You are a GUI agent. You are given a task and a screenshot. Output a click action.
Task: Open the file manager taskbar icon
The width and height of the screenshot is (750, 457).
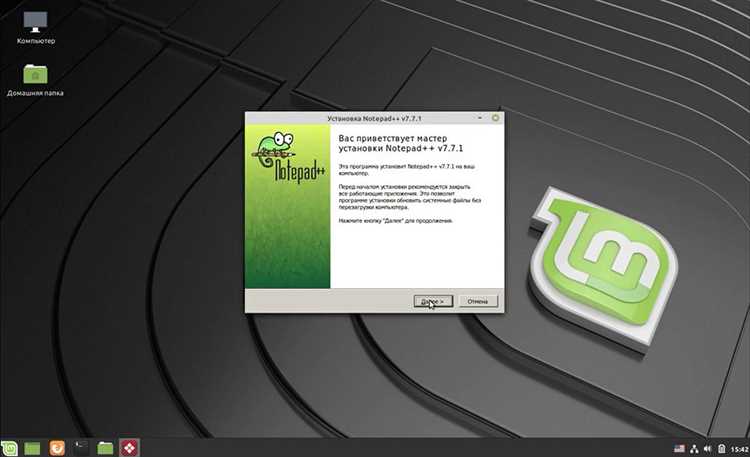[x=105, y=448]
